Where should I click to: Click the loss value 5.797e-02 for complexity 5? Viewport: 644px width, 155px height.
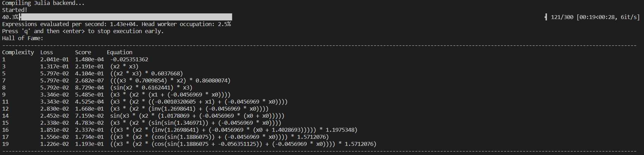pyautogui.click(x=55, y=73)
